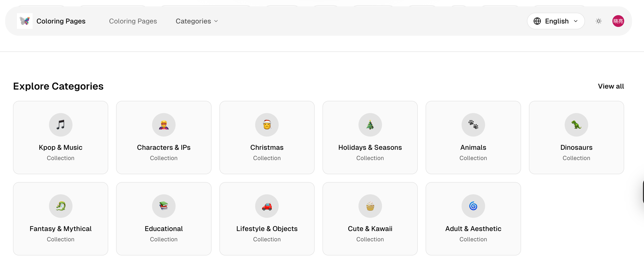Select the Lifestyle & Objects card title
The width and height of the screenshot is (644, 279).
tap(267, 229)
